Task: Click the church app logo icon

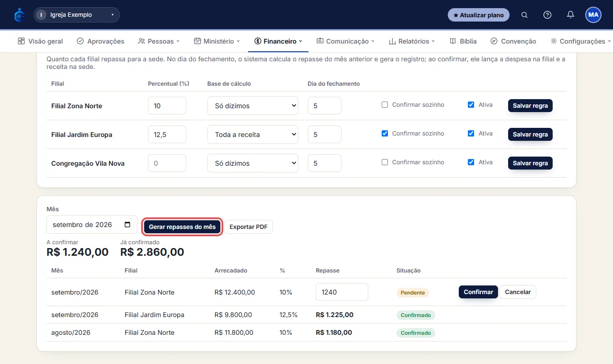Action: (19, 15)
